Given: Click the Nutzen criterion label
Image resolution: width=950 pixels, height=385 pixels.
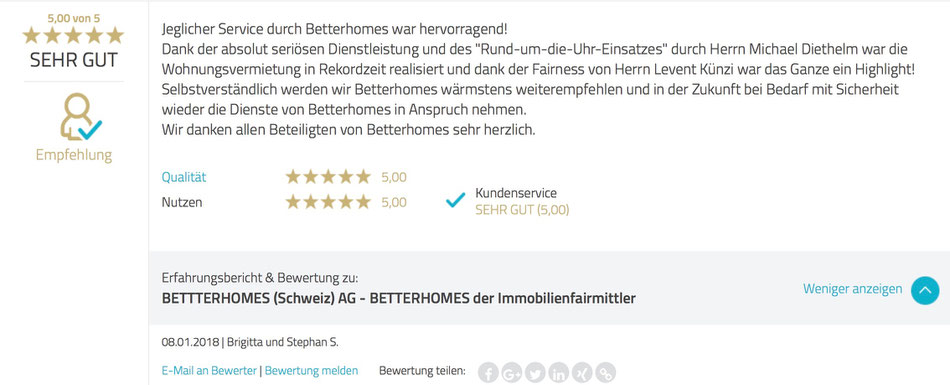Looking at the screenshot, I should [x=182, y=203].
